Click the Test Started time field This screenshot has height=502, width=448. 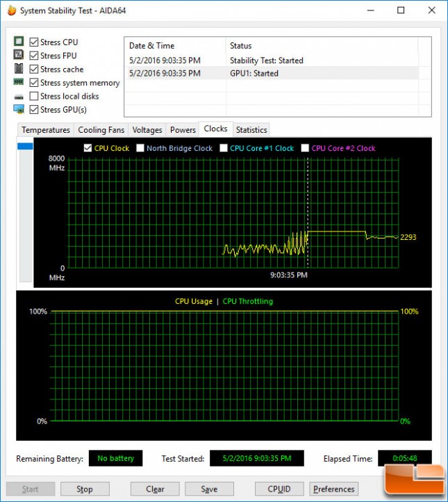(x=257, y=458)
